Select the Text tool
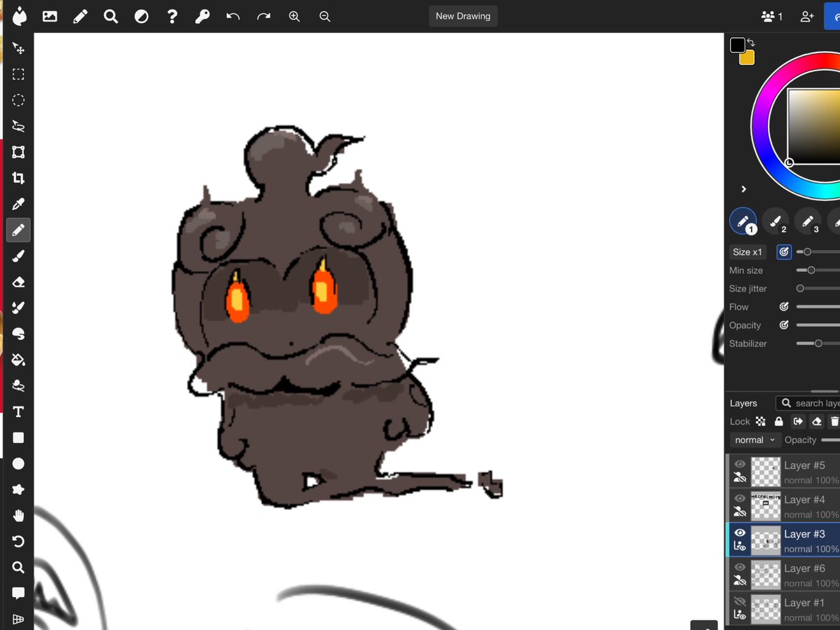840x630 pixels. coord(18,411)
